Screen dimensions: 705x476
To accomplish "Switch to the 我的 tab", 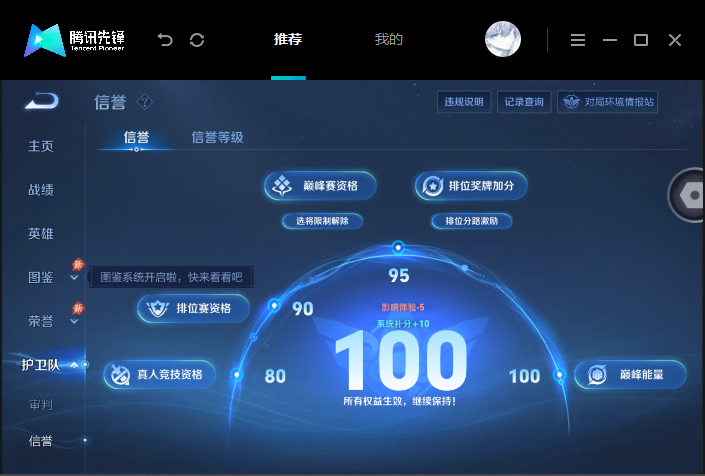I will tap(389, 39).
